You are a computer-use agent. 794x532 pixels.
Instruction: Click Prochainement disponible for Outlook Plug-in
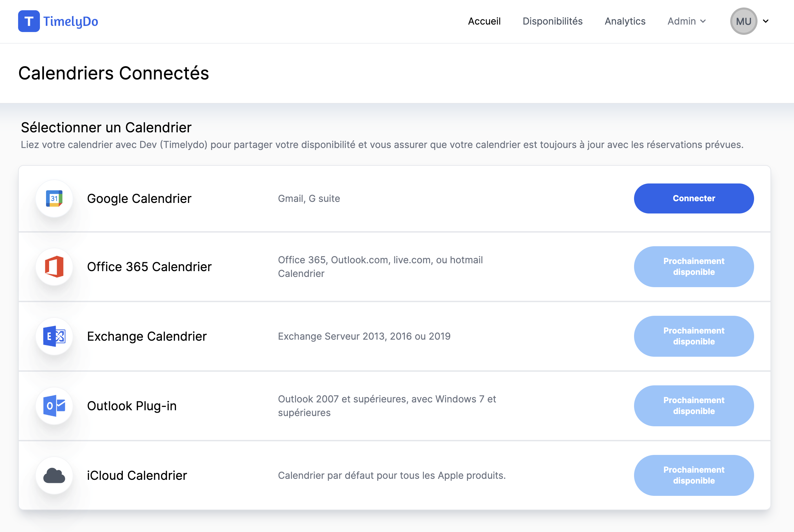694,406
